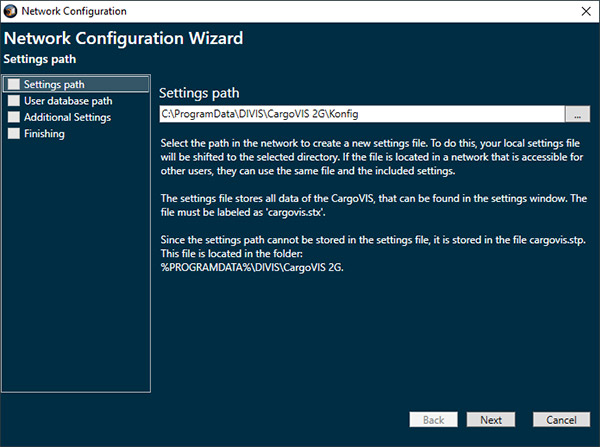Tick the Finishing step checkbox

pos(14,134)
